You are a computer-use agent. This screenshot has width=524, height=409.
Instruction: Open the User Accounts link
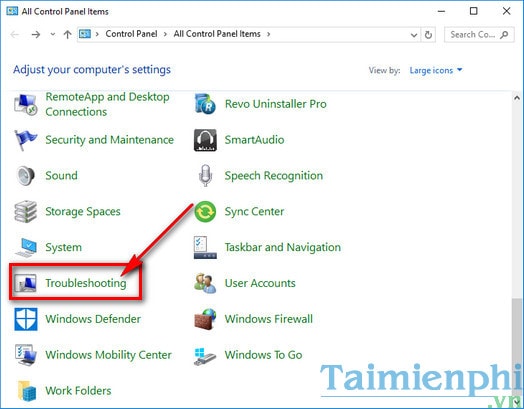(x=260, y=283)
